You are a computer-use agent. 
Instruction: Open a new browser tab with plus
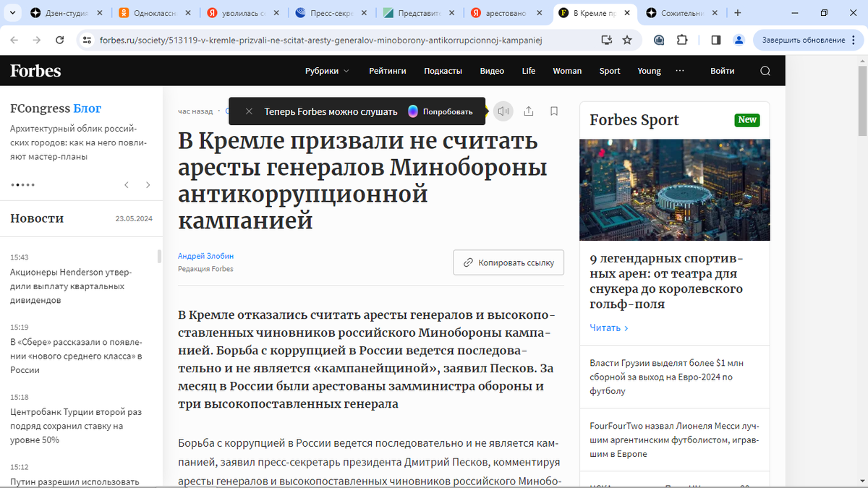coord(738,13)
